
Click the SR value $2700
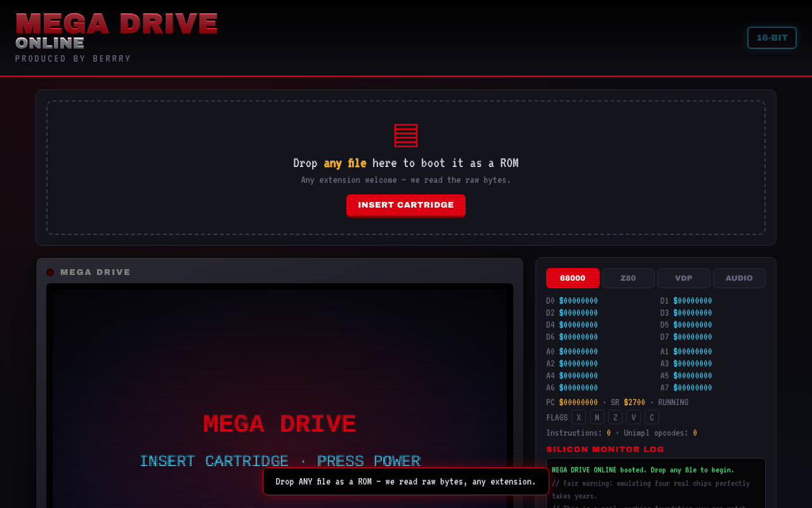pos(634,403)
